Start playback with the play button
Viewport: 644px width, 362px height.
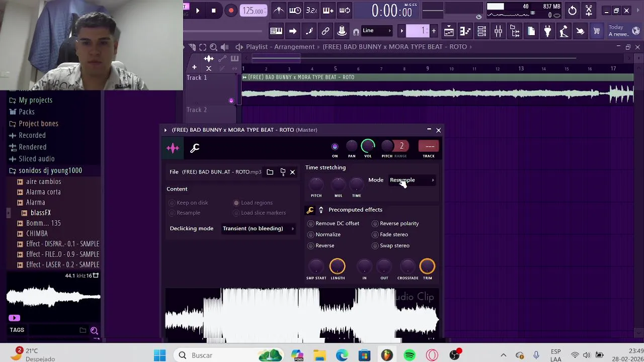pyautogui.click(x=197, y=11)
